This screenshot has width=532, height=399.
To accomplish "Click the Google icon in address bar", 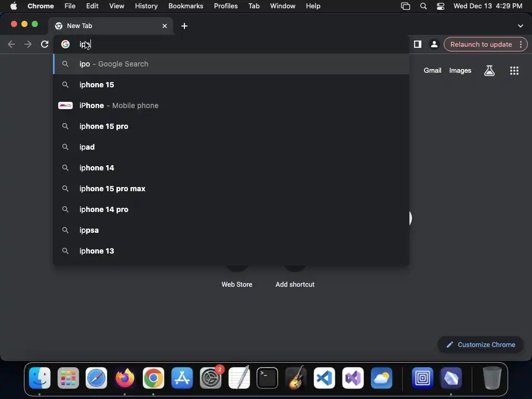I will click(65, 45).
